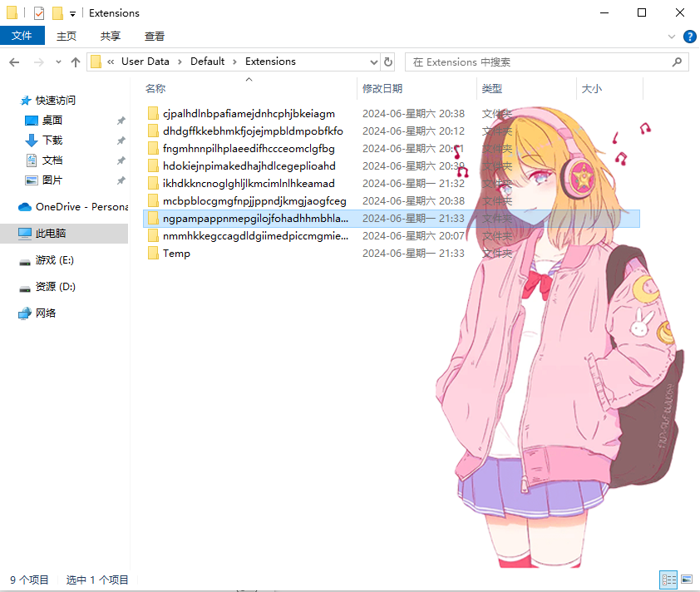Select folder mcbpblocgmgfnpjjppndjkmgjaogfceg
This screenshot has height=592, width=700.
click(x=254, y=201)
